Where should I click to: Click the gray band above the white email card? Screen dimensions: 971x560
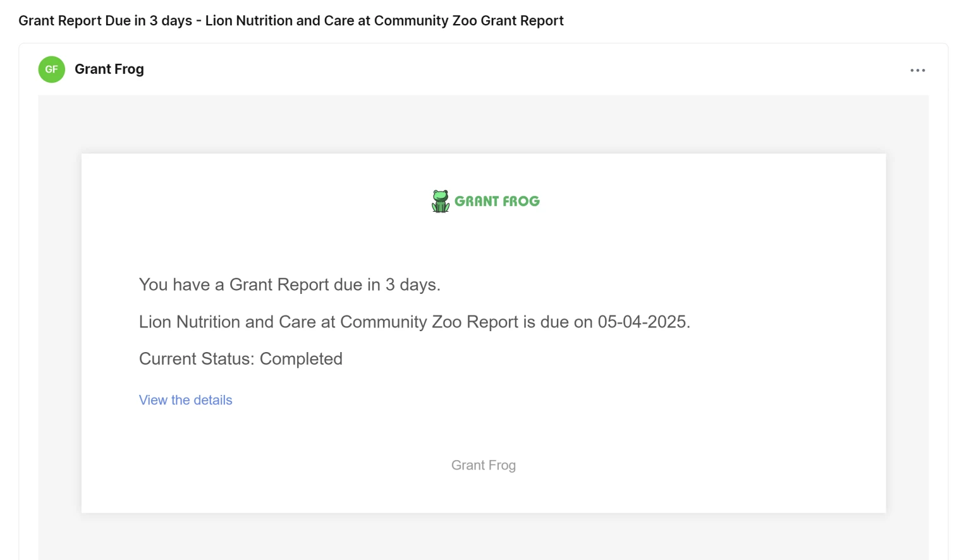point(483,124)
